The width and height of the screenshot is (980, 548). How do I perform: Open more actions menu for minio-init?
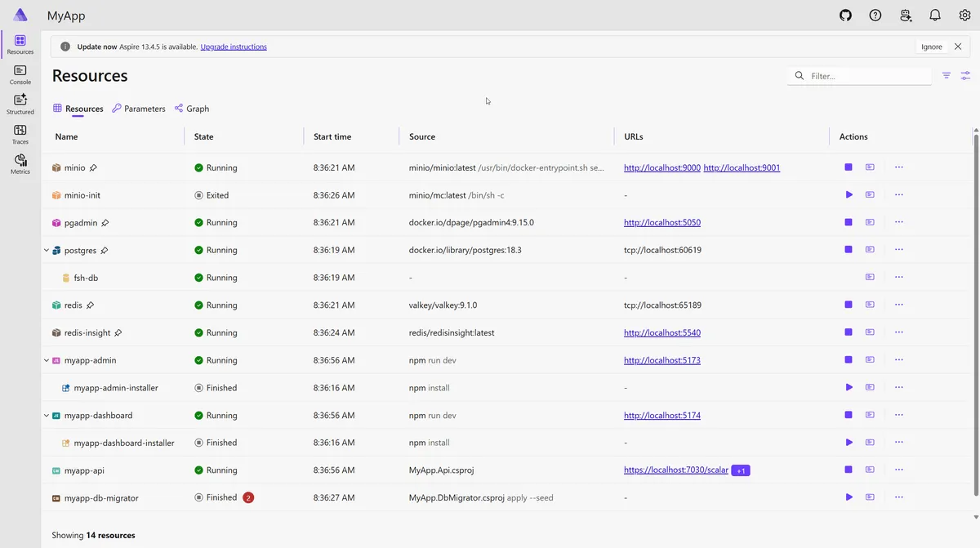(x=899, y=195)
